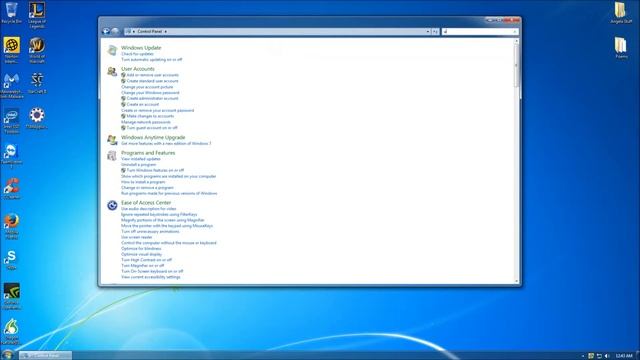Click Turn Magnifier on or off

142,266
